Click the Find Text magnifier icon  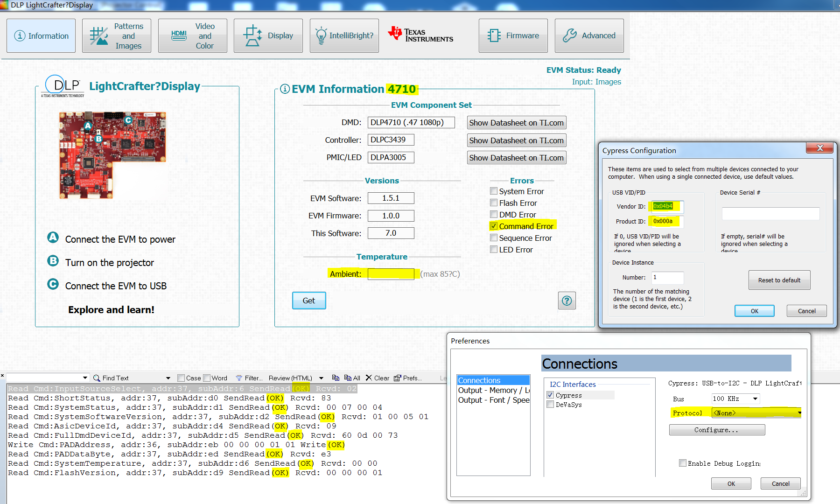pos(97,378)
